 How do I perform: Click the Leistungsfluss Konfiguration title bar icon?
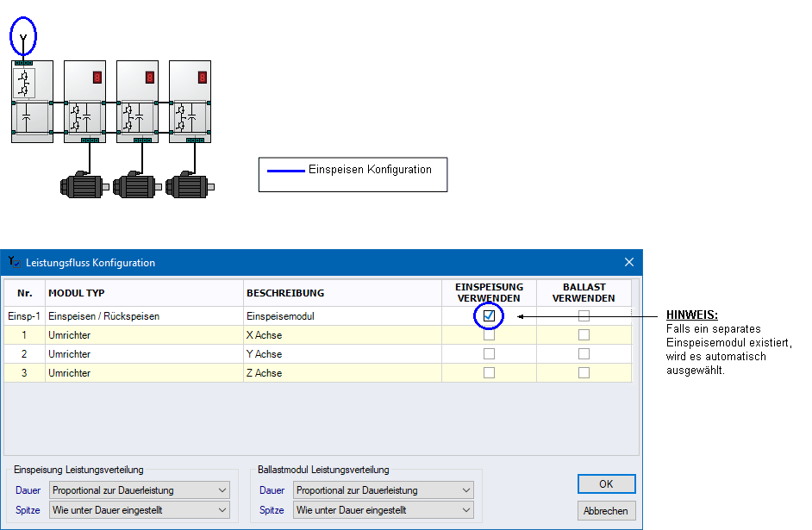click(x=14, y=262)
